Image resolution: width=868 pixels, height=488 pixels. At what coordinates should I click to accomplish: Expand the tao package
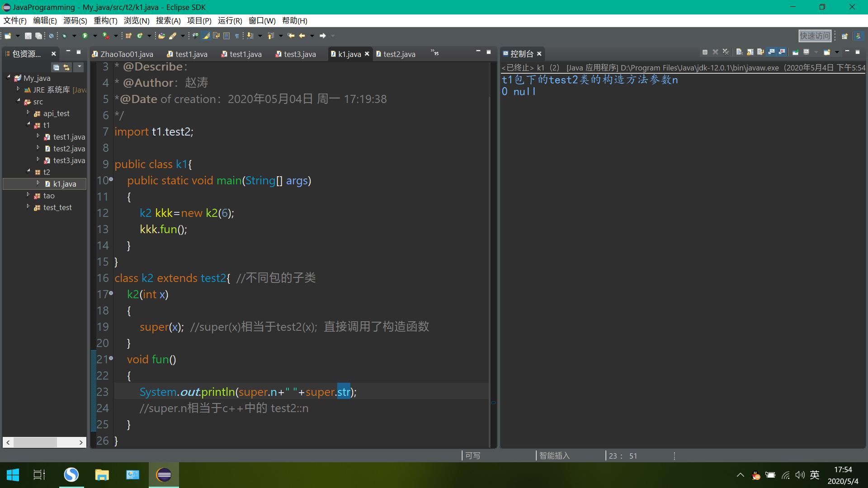coord(28,195)
